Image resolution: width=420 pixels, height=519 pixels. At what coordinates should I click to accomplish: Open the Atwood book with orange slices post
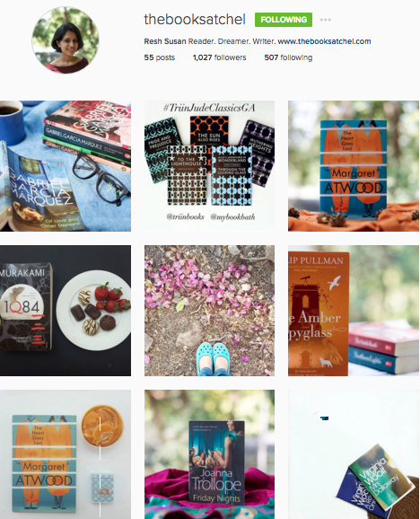(66, 454)
